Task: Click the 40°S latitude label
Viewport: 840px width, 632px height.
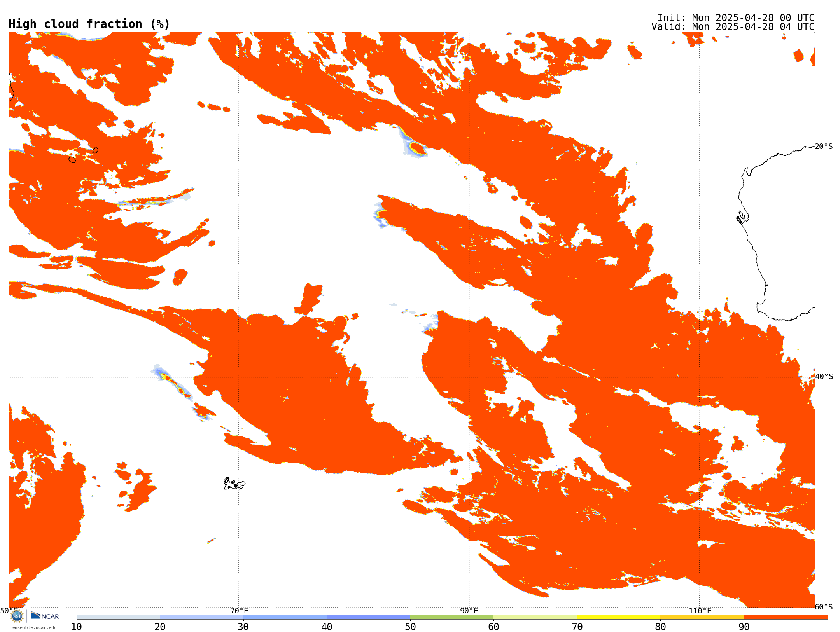Action: (824, 377)
